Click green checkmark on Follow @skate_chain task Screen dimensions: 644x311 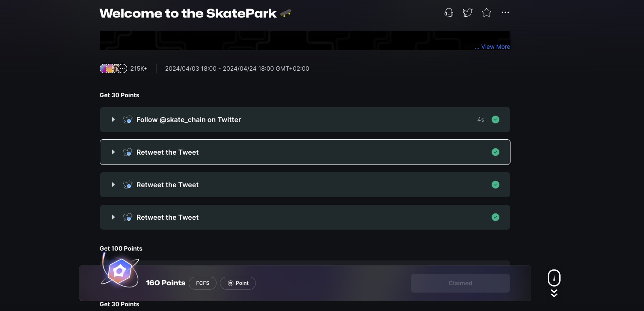pos(496,120)
